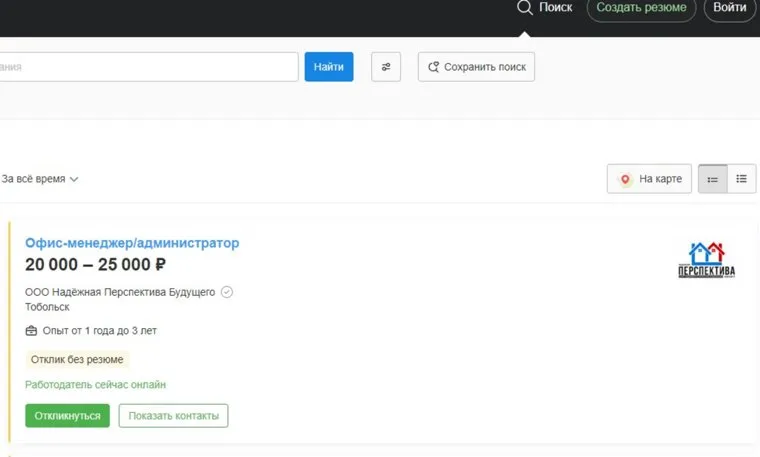This screenshot has width=760, height=457.
Task: Open advanced search filters icon
Action: click(x=386, y=67)
